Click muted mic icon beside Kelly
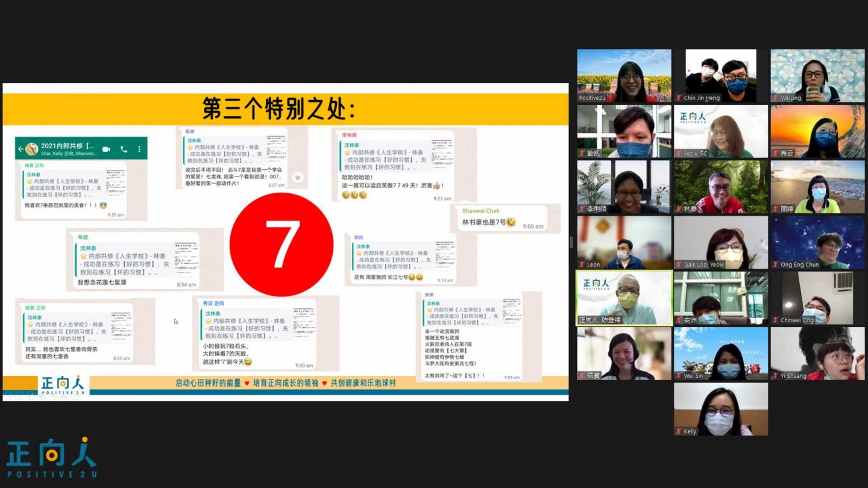Image resolution: width=868 pixels, height=488 pixels. point(679,431)
